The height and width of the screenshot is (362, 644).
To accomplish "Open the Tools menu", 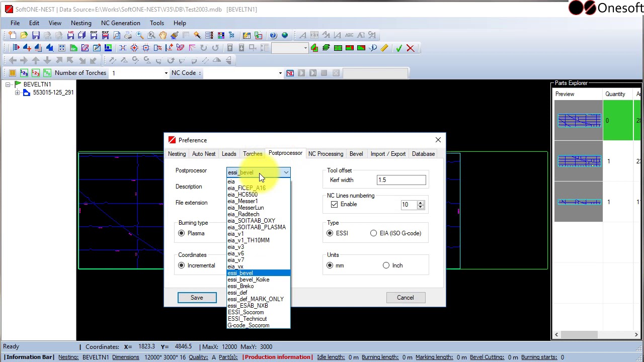I will click(x=157, y=23).
